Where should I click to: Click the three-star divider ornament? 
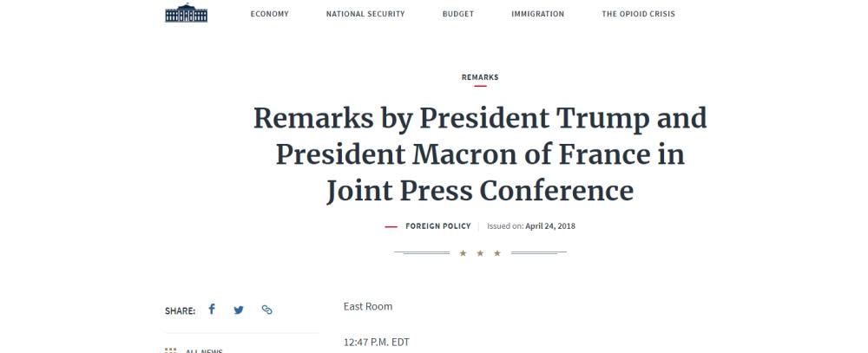[x=480, y=253]
